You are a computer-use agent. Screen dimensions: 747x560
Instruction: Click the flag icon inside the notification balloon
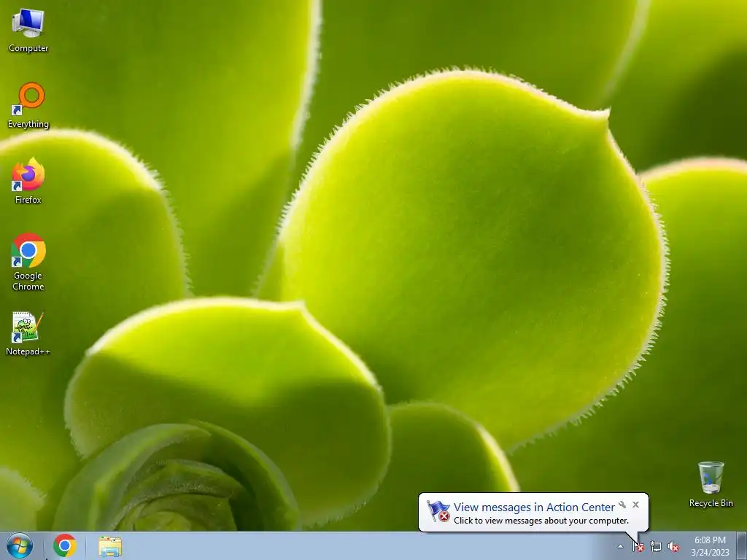[438, 511]
